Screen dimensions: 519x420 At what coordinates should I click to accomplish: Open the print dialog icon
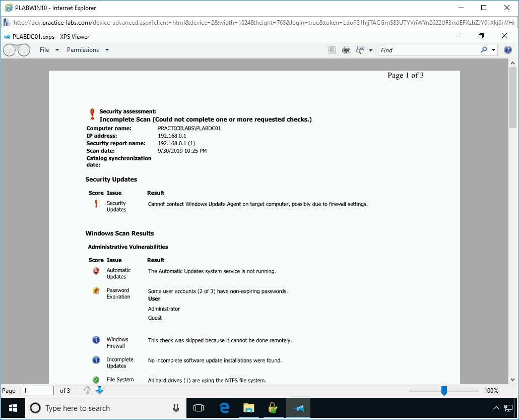pyautogui.click(x=346, y=49)
